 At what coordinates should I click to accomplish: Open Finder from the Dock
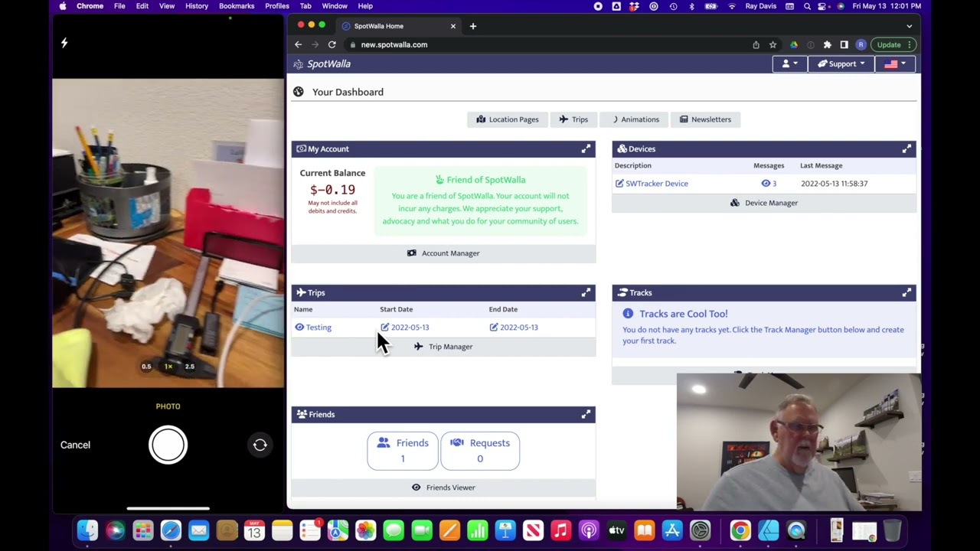87,530
